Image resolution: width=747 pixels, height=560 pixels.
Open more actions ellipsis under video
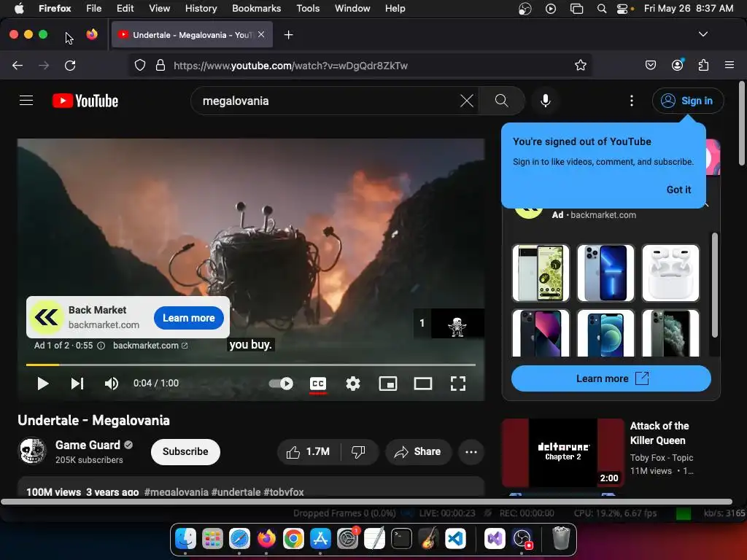click(x=471, y=452)
